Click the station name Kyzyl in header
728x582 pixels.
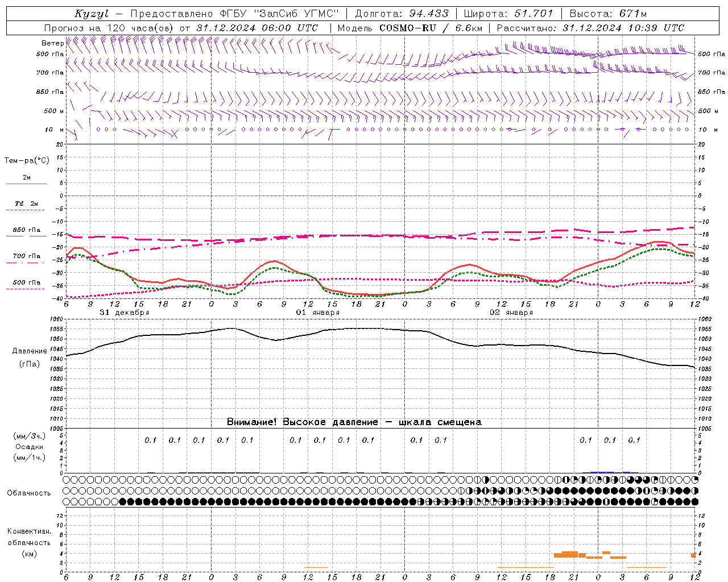pyautogui.click(x=92, y=14)
